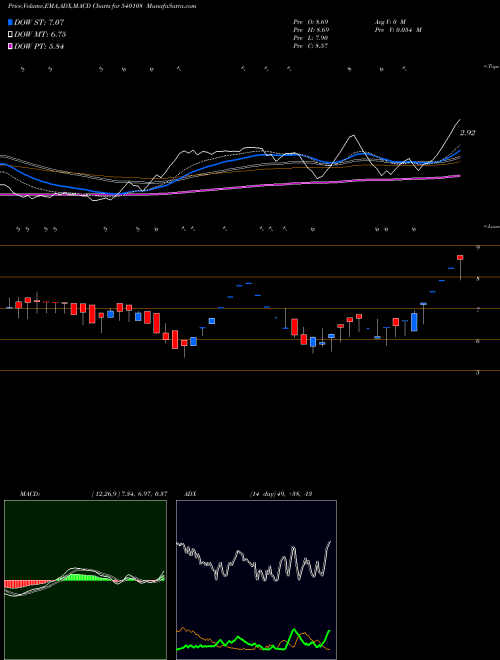Click the price axis label 9
The image size is (500, 660).
click(478, 248)
